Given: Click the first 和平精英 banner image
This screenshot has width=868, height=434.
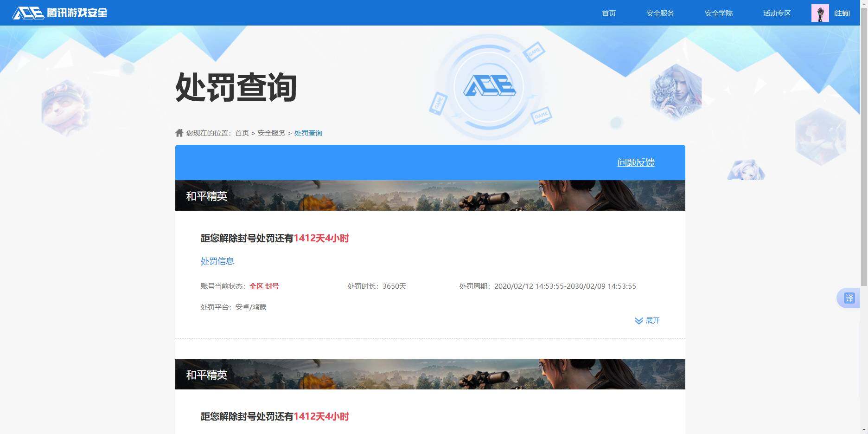Looking at the screenshot, I should [x=429, y=195].
